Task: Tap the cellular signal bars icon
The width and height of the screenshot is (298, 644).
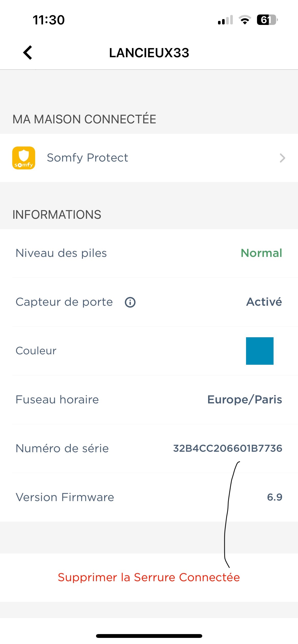Action: [x=225, y=20]
